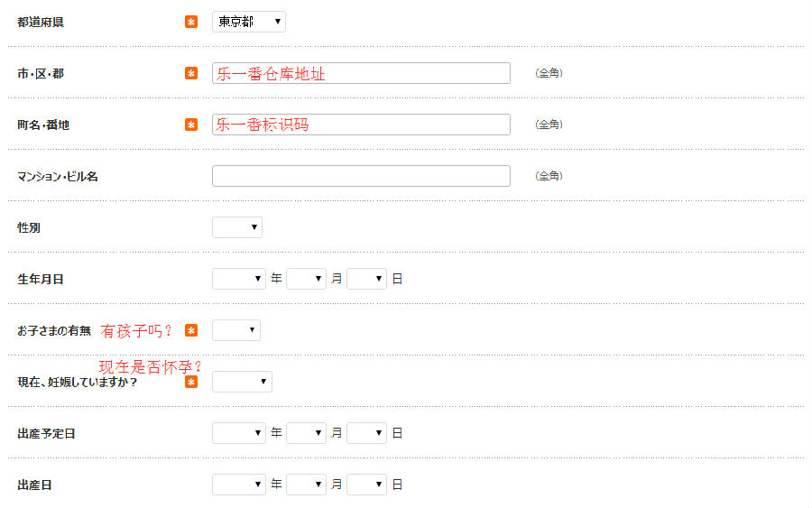The image size is (812, 508).
Task: Select the 生年月日 year dropdown
Action: (x=239, y=279)
